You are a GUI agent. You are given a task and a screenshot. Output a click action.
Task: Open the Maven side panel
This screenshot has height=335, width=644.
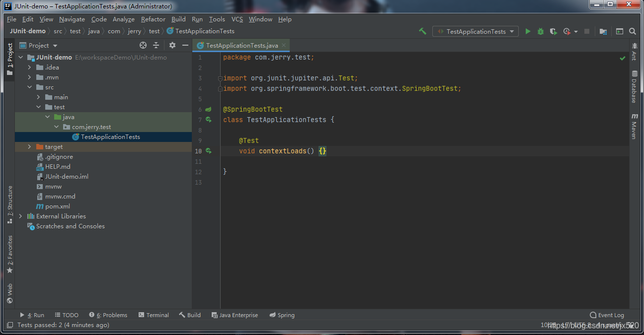635,126
